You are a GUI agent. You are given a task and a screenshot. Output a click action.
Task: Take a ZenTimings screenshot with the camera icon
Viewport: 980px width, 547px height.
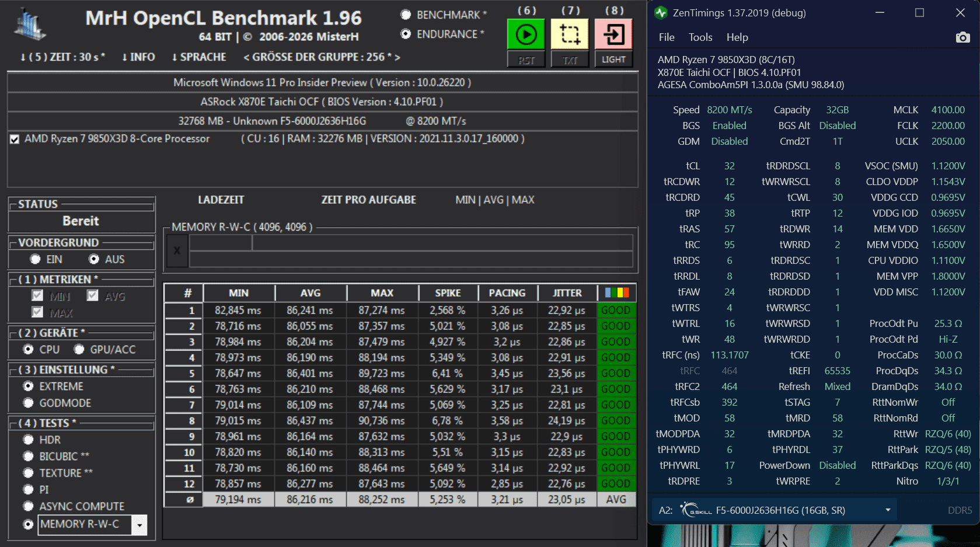point(962,37)
